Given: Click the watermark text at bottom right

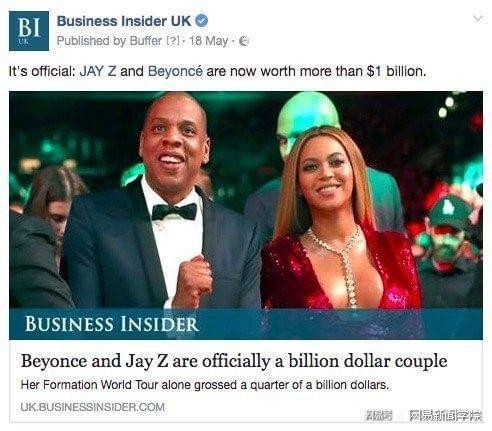Looking at the screenshot, I should coord(424,415).
